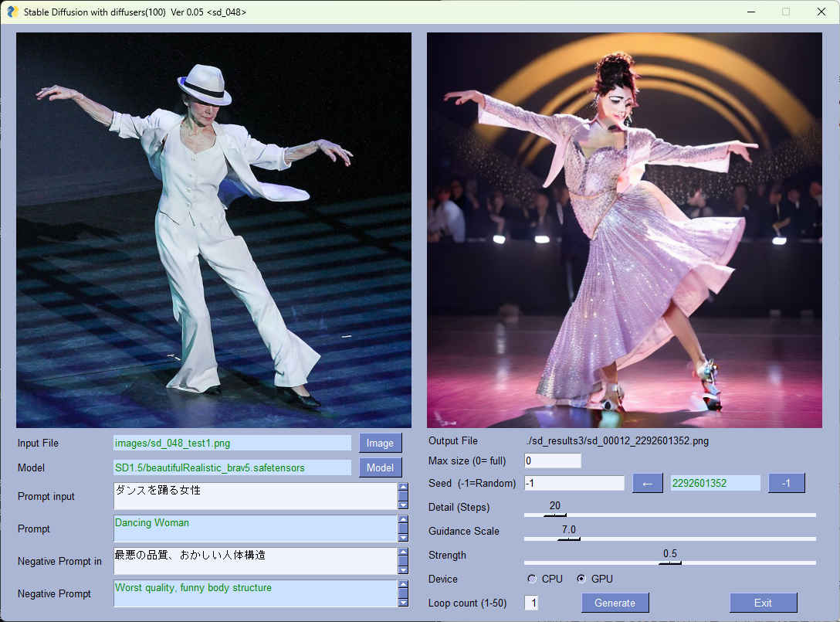This screenshot has height=622, width=840.
Task: Click the Device label
Action: coord(443,579)
